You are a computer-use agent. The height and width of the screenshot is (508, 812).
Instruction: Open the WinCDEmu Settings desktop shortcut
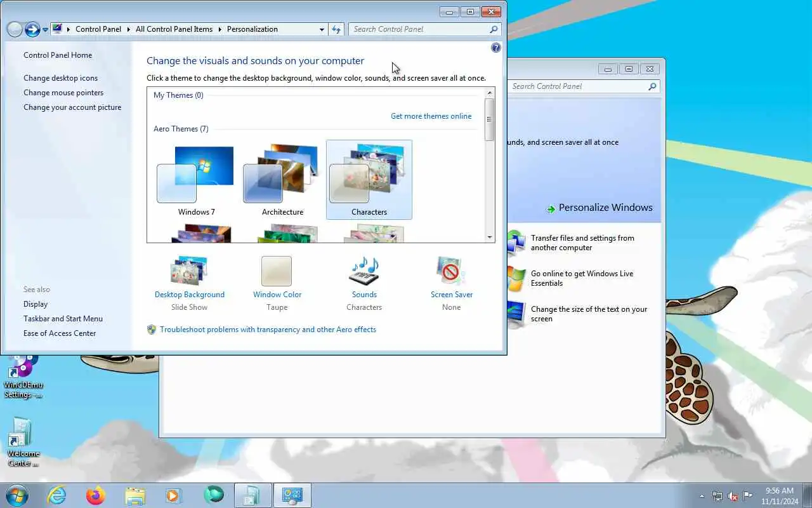click(x=23, y=377)
